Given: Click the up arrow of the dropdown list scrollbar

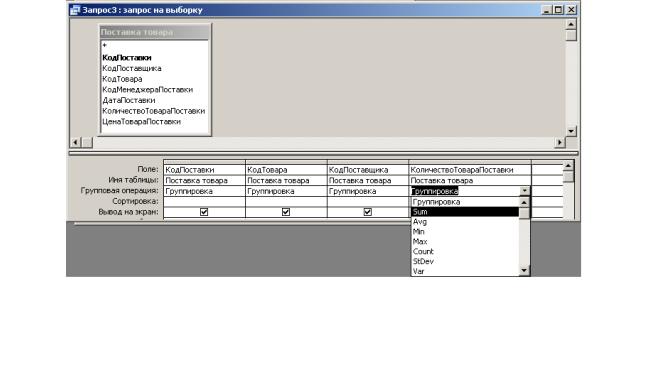Looking at the screenshot, I should pos(524,202).
